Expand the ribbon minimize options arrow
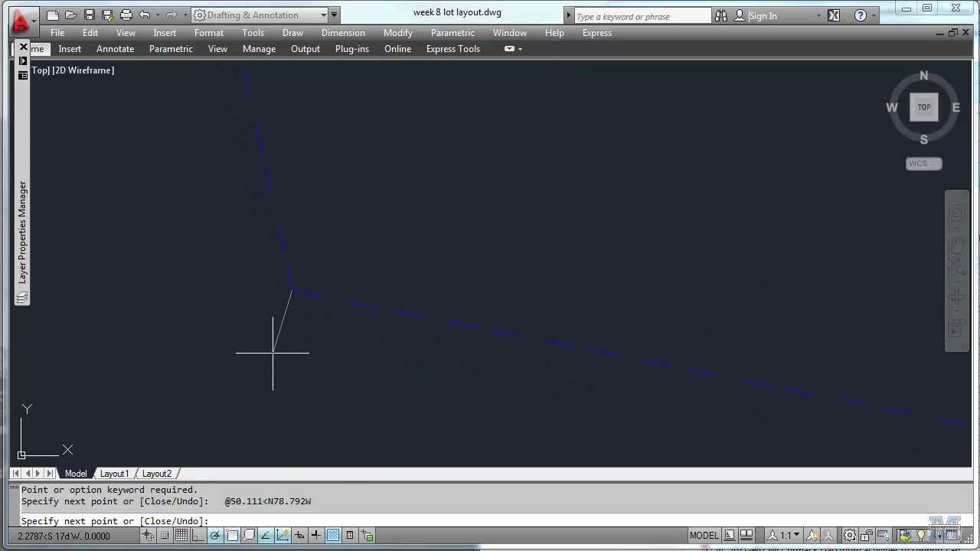This screenshot has width=980, height=551. pyautogui.click(x=521, y=49)
